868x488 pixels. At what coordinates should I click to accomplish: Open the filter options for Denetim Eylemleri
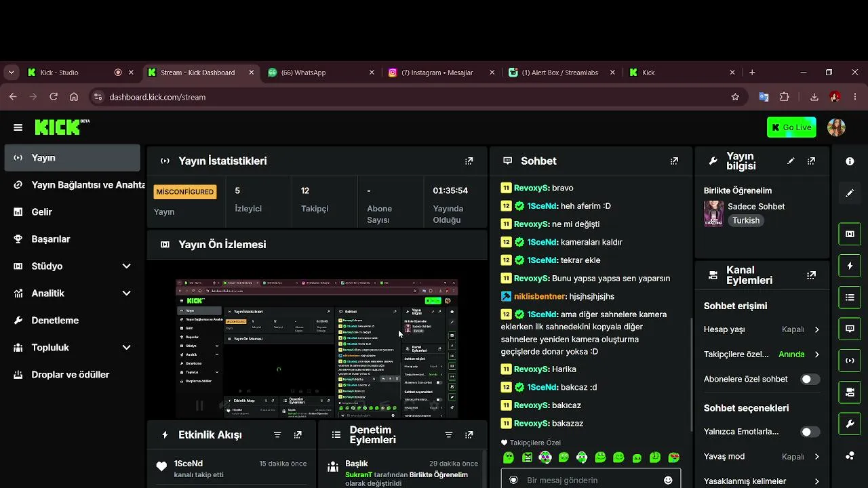(x=448, y=435)
